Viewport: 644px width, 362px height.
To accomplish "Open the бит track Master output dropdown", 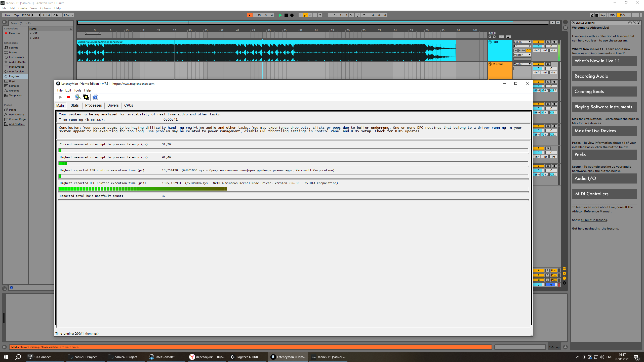I will point(522,55).
